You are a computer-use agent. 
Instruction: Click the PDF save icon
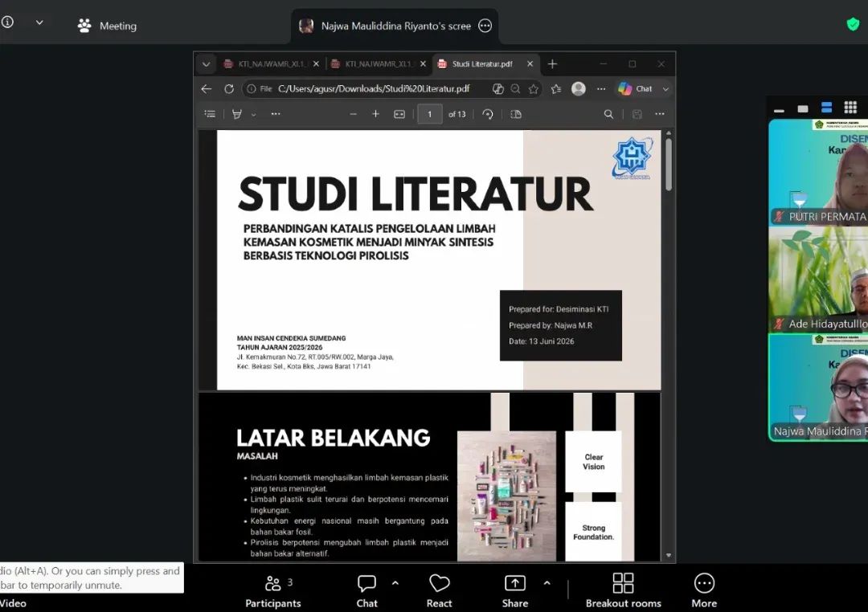[x=637, y=114]
